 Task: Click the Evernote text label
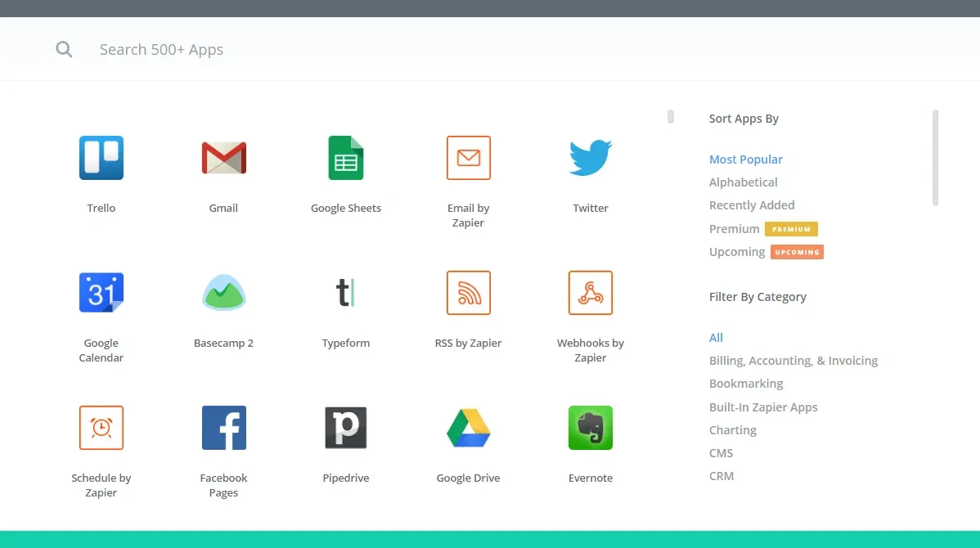[590, 478]
